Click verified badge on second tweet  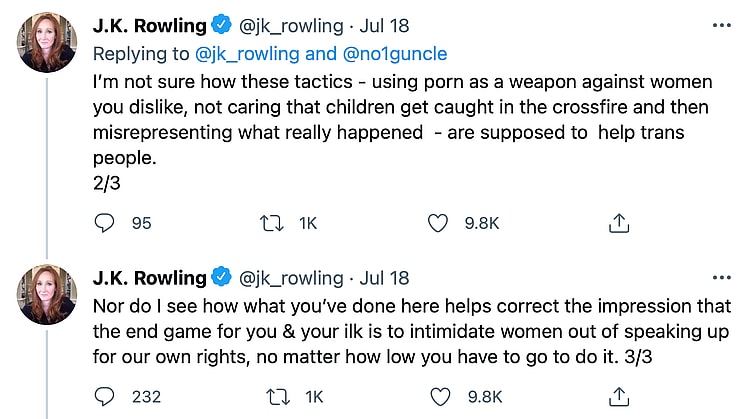click(221, 277)
